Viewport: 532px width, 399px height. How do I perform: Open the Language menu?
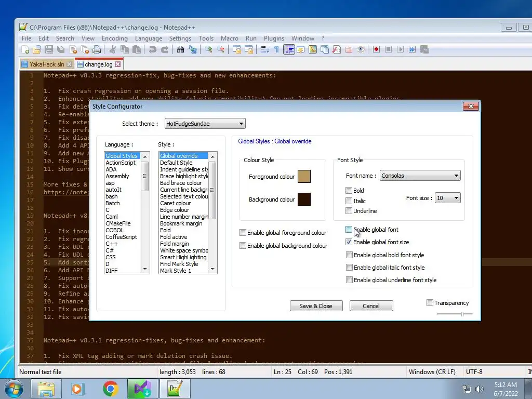click(149, 38)
